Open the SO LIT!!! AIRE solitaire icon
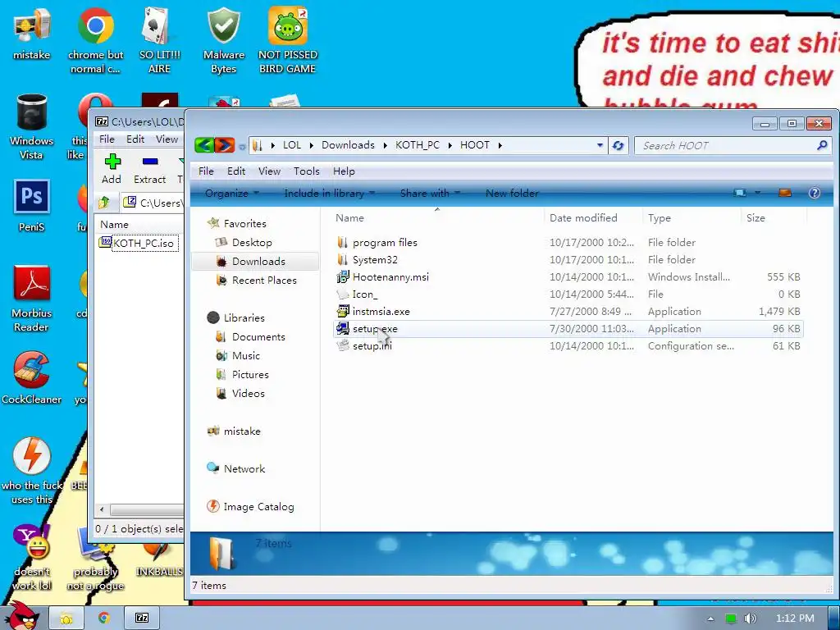Viewport: 840px width, 630px height. (x=159, y=40)
